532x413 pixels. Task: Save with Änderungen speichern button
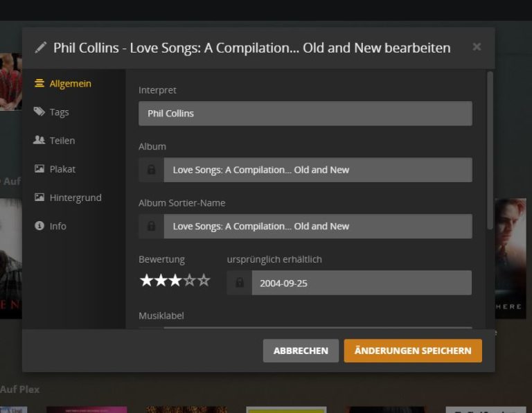coord(413,351)
